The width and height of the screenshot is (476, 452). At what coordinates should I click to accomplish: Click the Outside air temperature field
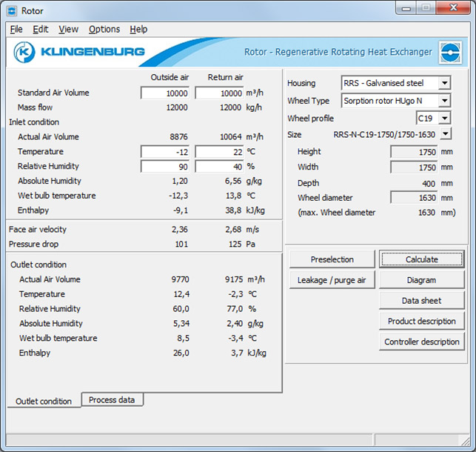(166, 152)
